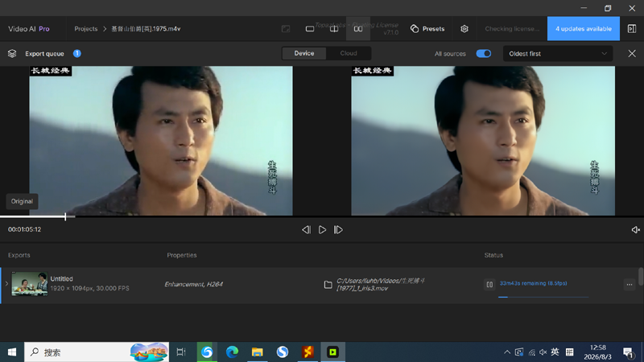Click the timeline playhead marker

(x=65, y=216)
